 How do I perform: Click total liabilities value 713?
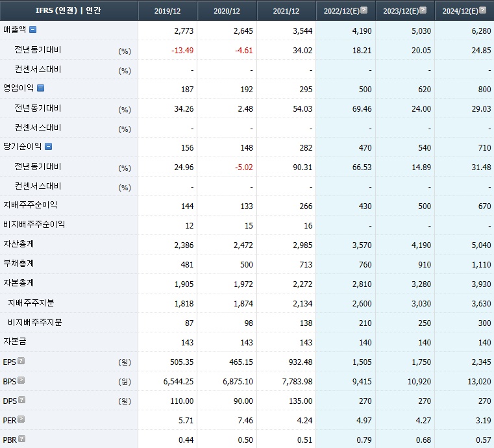coord(306,265)
